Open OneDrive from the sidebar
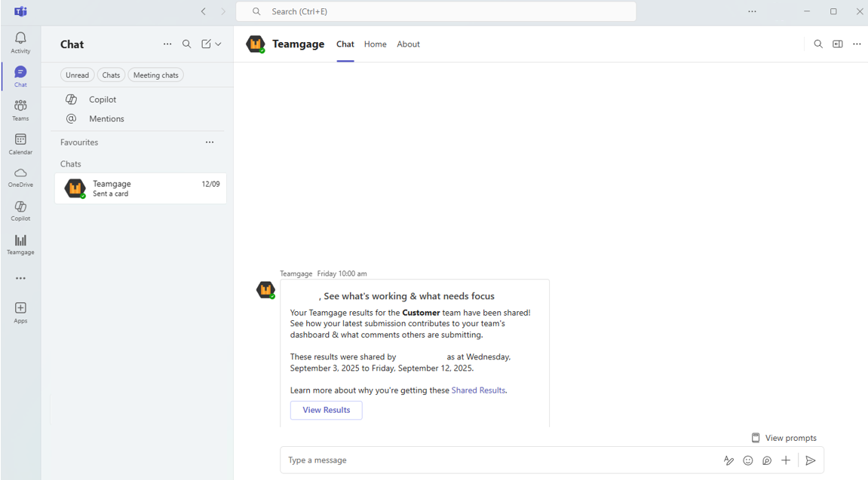The width and height of the screenshot is (868, 480). (20, 176)
